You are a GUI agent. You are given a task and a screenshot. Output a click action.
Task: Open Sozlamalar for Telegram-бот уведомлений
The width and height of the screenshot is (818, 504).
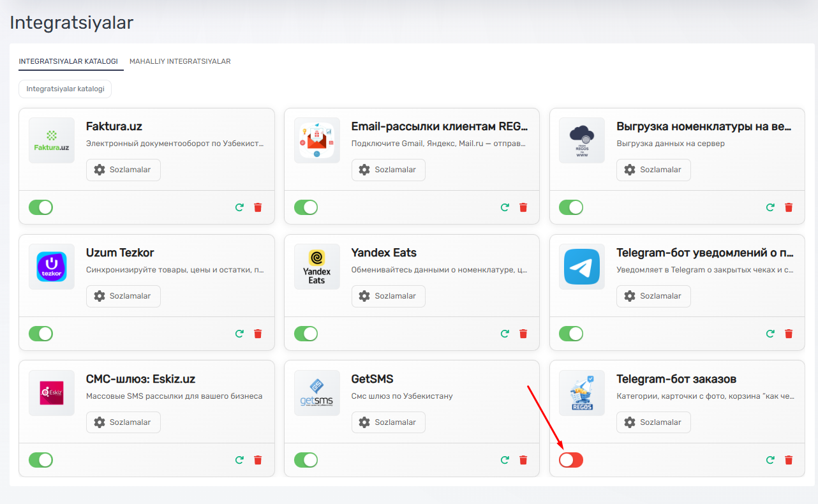[x=653, y=296]
